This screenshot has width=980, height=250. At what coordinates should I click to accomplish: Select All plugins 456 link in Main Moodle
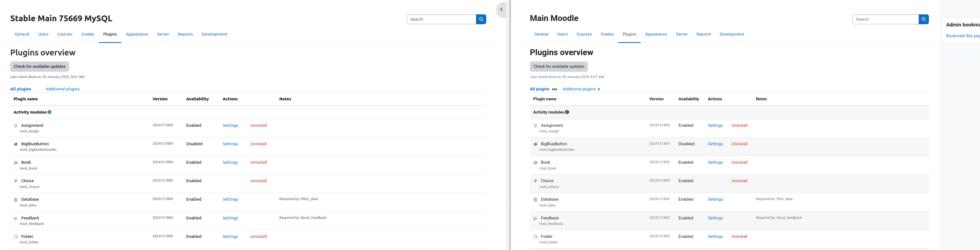click(543, 89)
